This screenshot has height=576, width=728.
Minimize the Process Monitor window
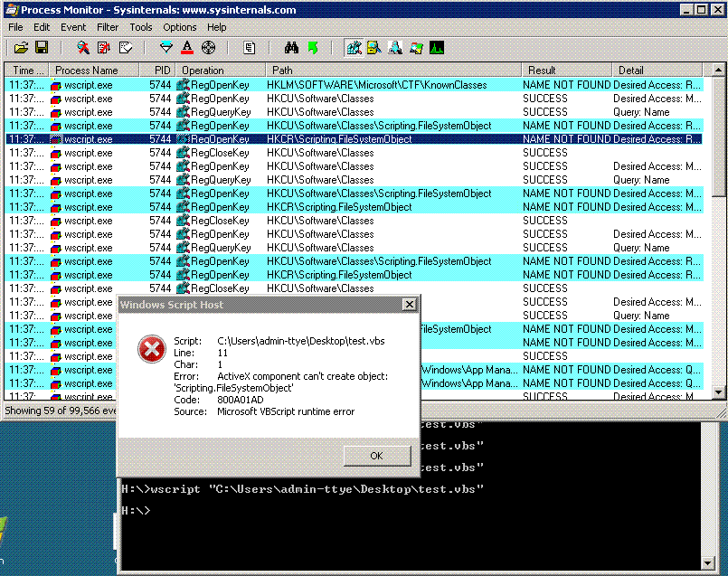click(686, 9)
